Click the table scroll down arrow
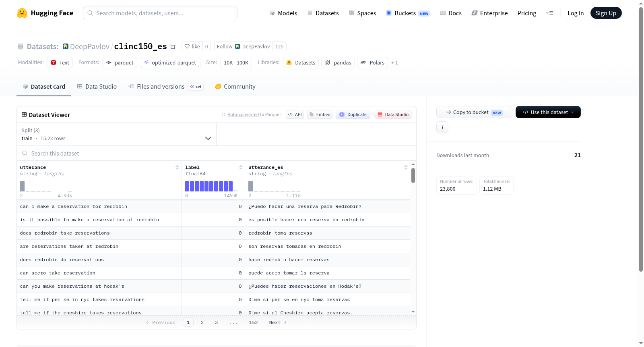The image size is (644, 347). click(413, 312)
